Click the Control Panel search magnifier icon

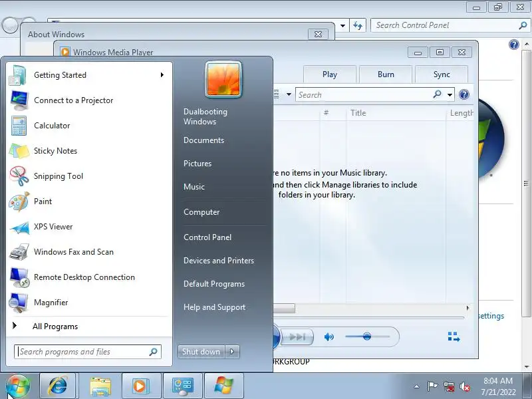point(523,25)
